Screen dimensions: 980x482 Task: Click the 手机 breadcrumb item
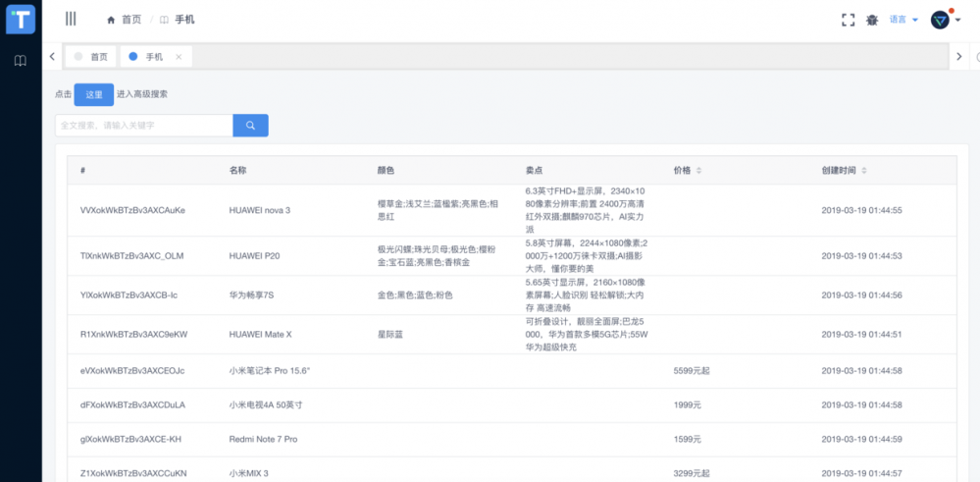tap(184, 20)
